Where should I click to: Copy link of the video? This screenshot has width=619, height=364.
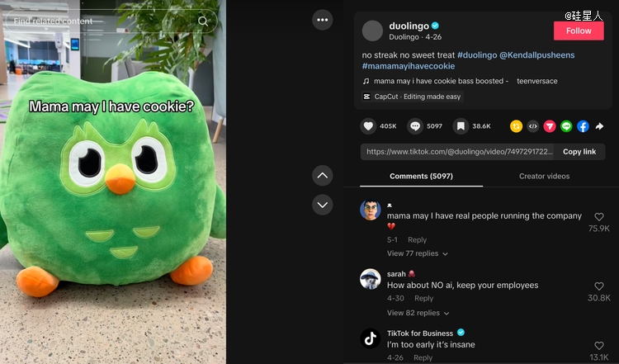pos(579,152)
